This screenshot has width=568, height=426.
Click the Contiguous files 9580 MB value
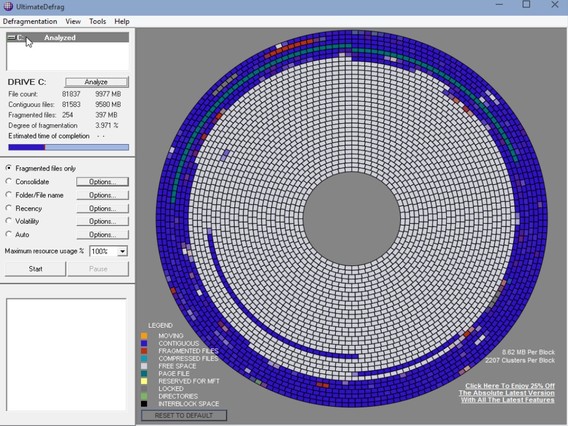coord(108,104)
